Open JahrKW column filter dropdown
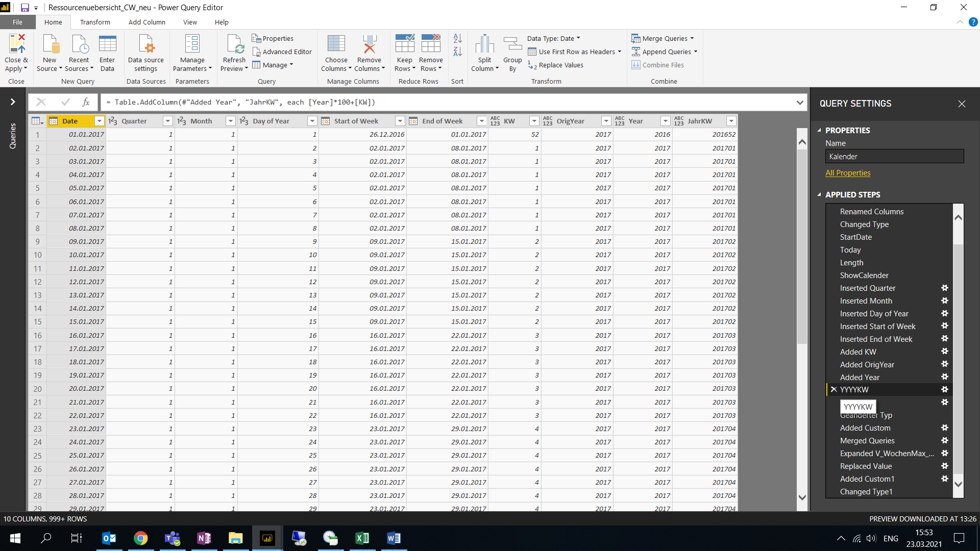This screenshot has width=980, height=551. click(x=731, y=121)
